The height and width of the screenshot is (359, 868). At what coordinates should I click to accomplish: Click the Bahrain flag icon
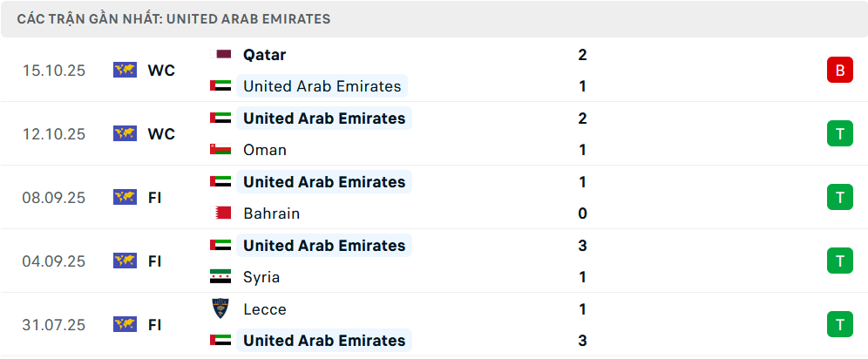coord(223,213)
